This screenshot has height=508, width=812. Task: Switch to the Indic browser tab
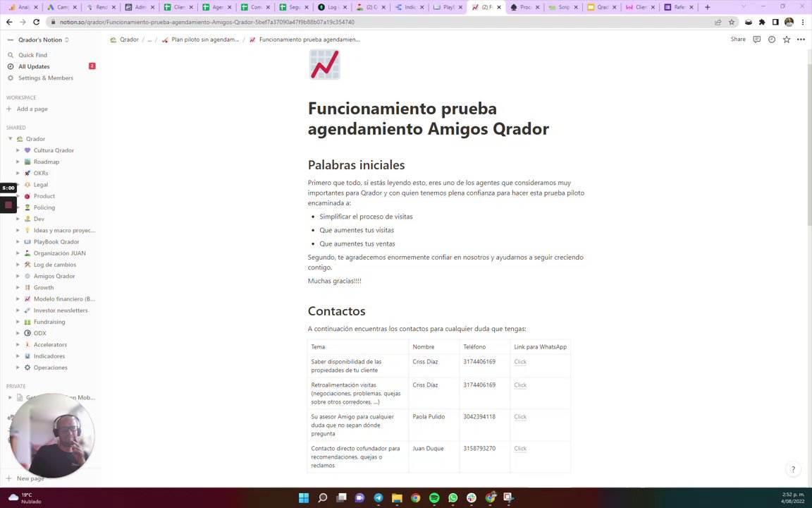coord(408,7)
